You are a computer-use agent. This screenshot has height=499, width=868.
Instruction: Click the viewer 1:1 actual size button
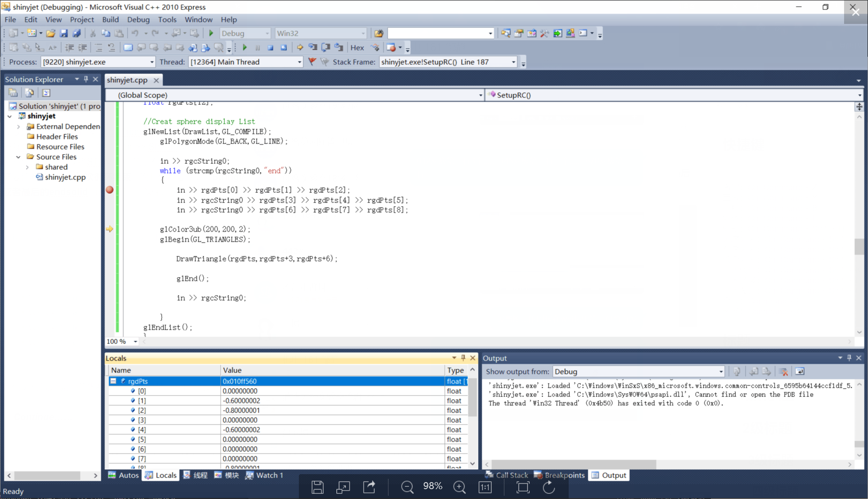pos(485,487)
